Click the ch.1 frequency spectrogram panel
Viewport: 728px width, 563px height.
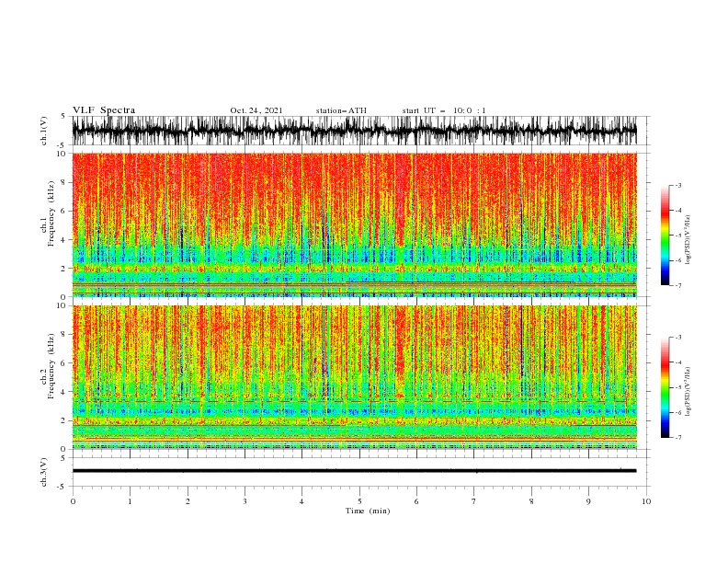[354, 224]
